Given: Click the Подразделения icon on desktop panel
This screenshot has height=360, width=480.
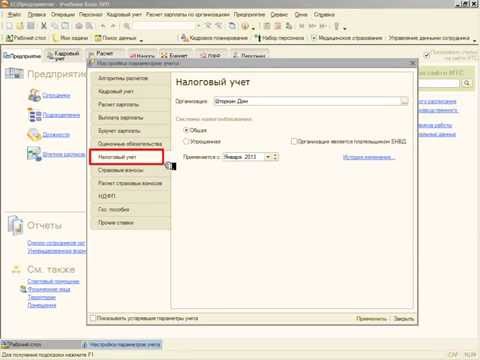Looking at the screenshot, I should [34, 115].
